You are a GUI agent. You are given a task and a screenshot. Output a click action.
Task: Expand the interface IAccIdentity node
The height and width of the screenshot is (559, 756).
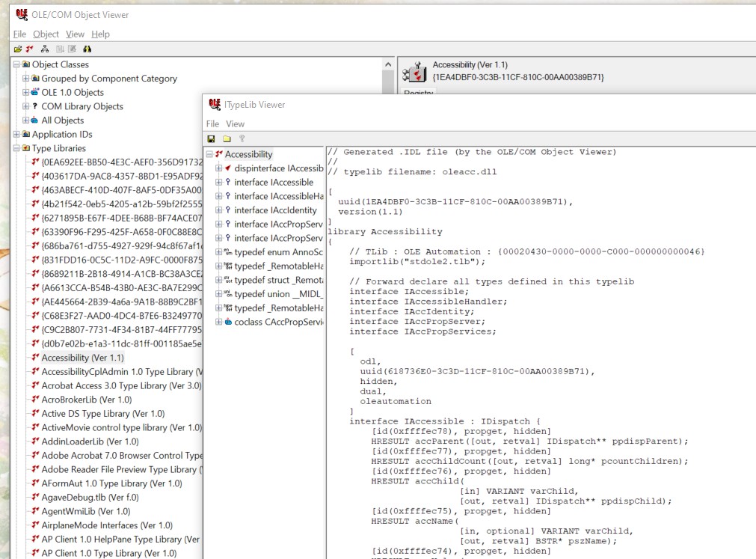[x=219, y=210]
